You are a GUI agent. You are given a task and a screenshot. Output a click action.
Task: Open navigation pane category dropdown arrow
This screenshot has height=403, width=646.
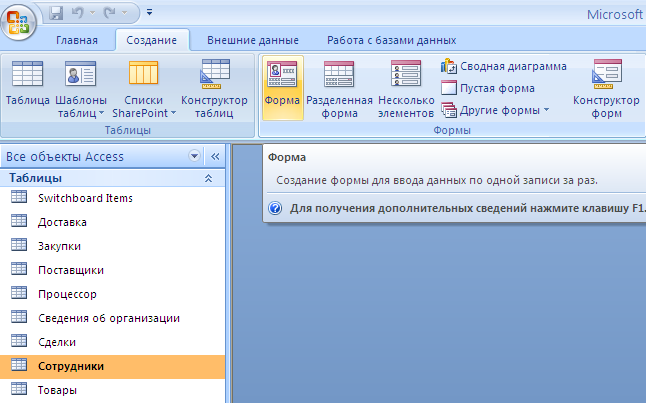pos(194,156)
